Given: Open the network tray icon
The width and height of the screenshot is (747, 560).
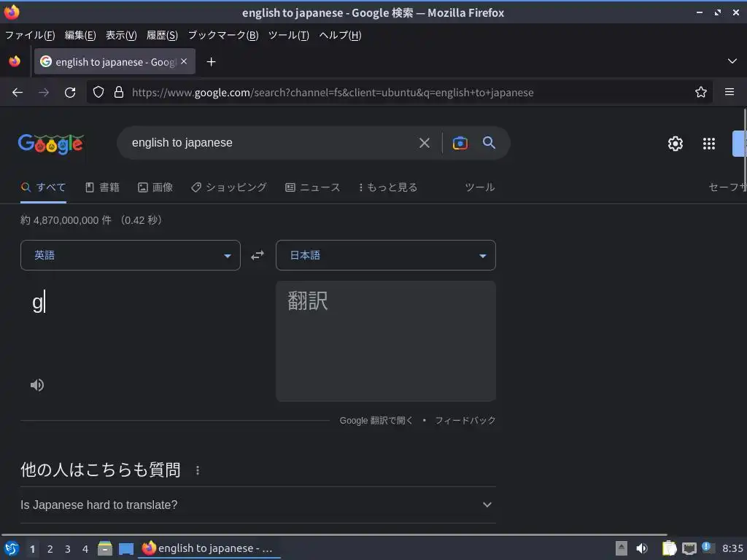Looking at the screenshot, I should [689, 548].
